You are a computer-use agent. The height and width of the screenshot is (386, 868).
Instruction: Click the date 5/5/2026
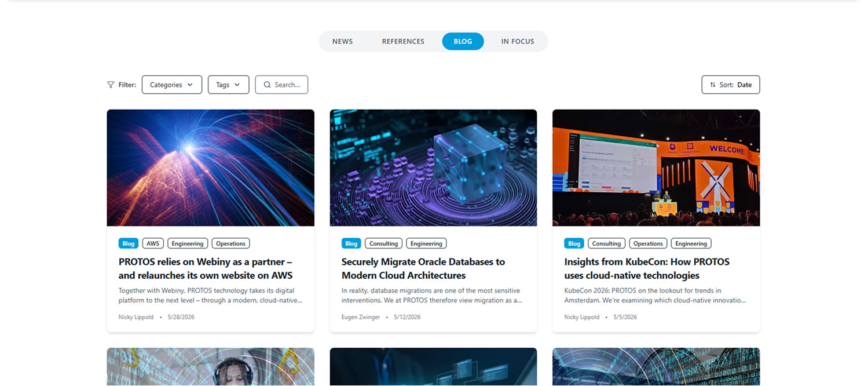pyautogui.click(x=625, y=317)
